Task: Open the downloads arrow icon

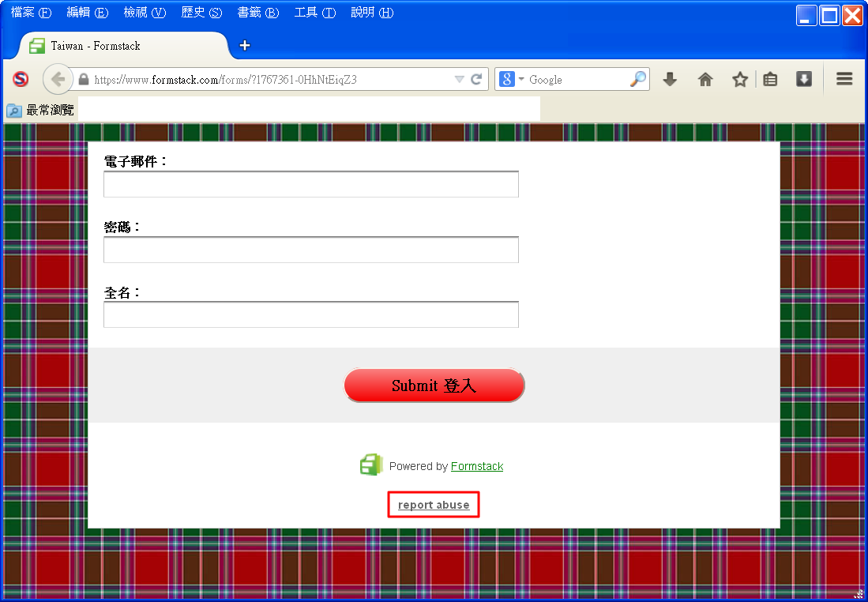Action: [x=670, y=79]
